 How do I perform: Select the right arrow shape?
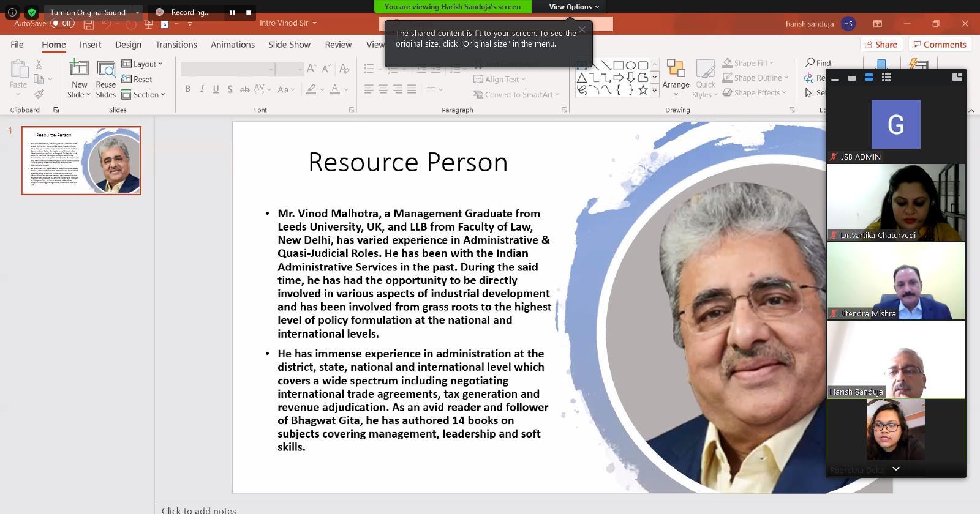pyautogui.click(x=618, y=78)
